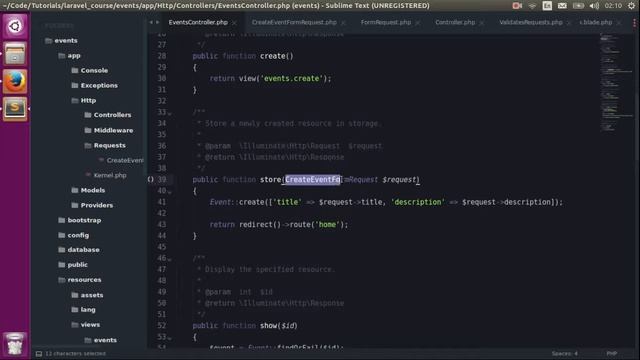The width and height of the screenshot is (640, 360).
Task: Open the volume indicator
Action: (x=594, y=6)
